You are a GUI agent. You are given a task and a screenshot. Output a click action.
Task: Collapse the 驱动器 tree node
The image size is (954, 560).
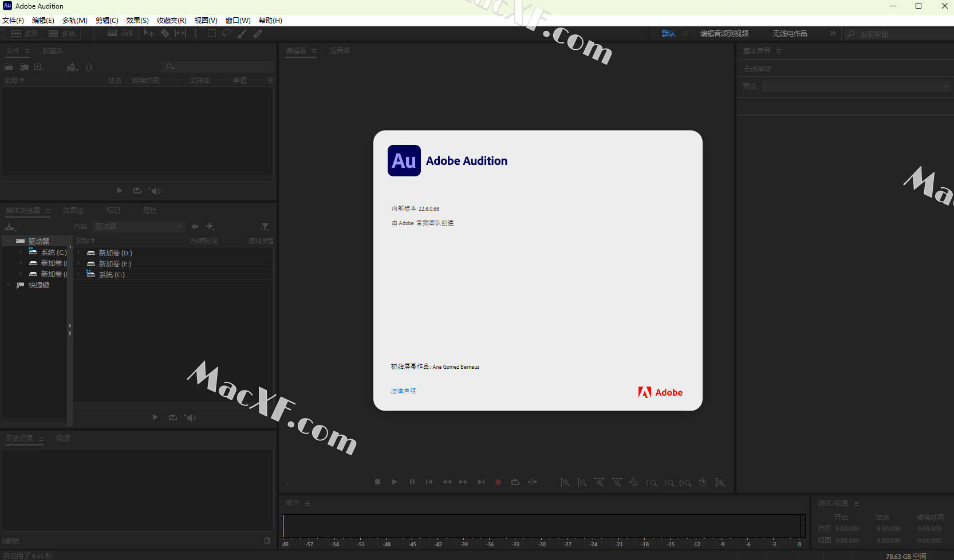(x=8, y=241)
